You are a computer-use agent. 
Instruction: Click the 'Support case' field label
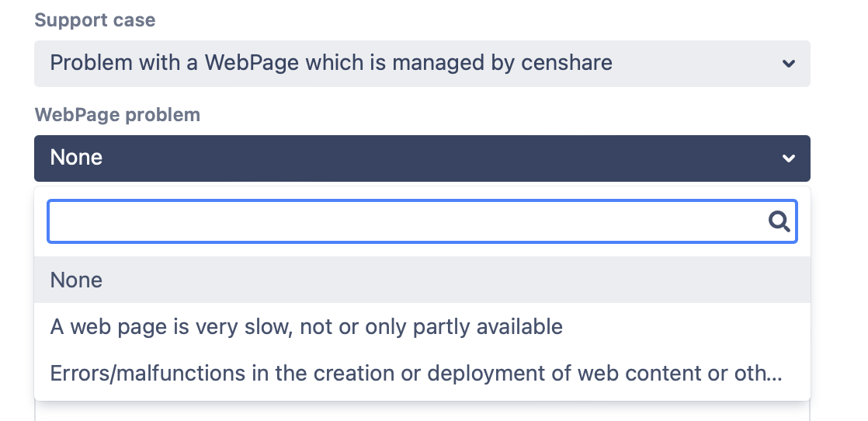click(x=95, y=20)
